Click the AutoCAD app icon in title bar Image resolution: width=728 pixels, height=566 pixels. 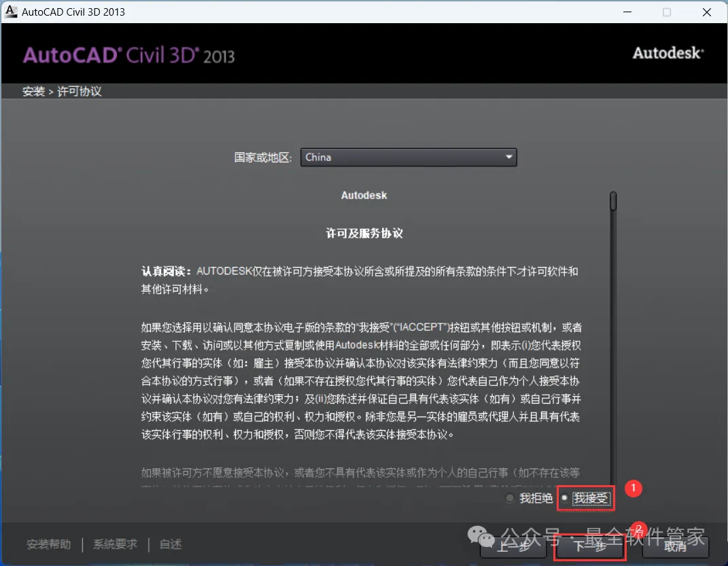pyautogui.click(x=10, y=12)
